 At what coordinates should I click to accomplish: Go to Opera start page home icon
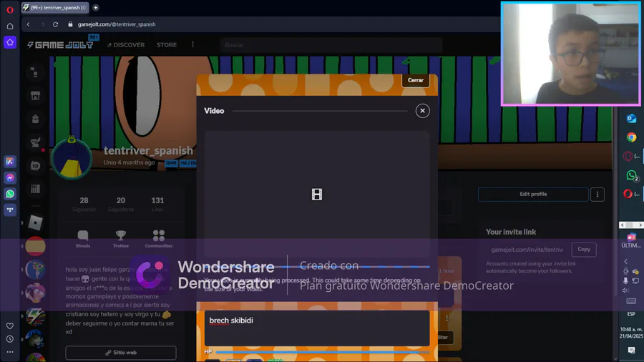pos(10,26)
